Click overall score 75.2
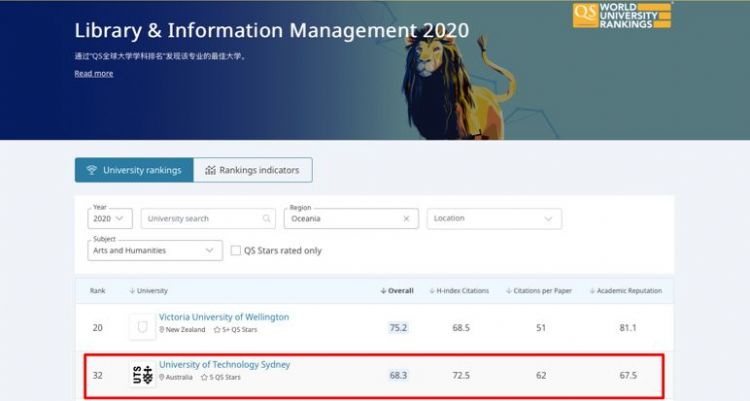The image size is (750, 401). click(398, 328)
